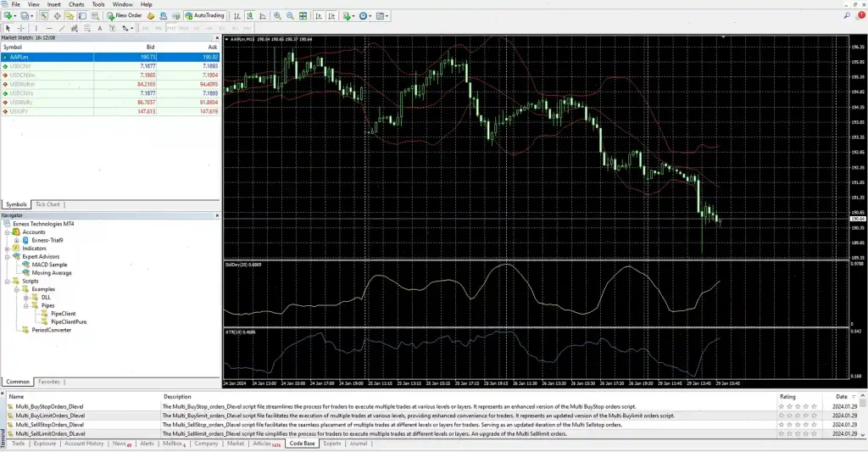Image resolution: width=868 pixels, height=452 pixels.
Task: Sort Code Base by Date column
Action: tap(842, 397)
